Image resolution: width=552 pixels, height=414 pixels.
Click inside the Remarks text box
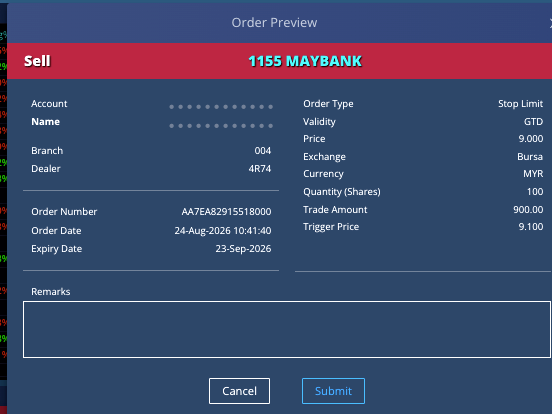tap(287, 329)
